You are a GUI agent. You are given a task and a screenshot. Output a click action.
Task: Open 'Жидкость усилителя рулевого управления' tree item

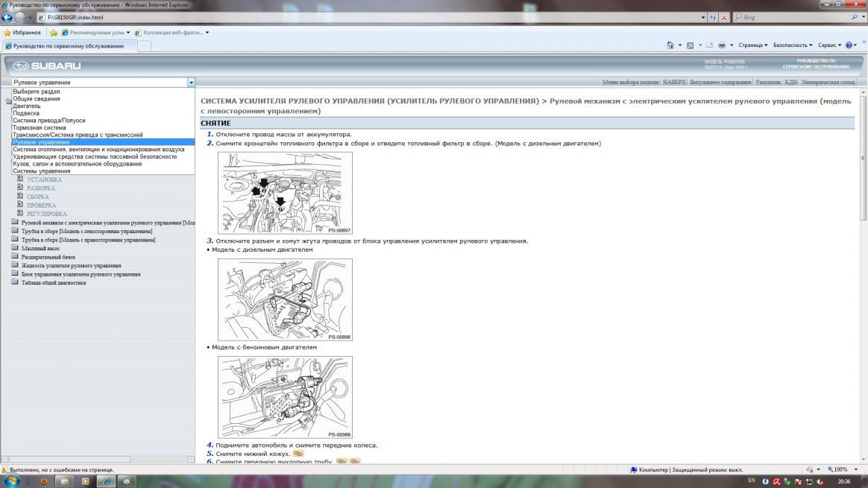71,265
